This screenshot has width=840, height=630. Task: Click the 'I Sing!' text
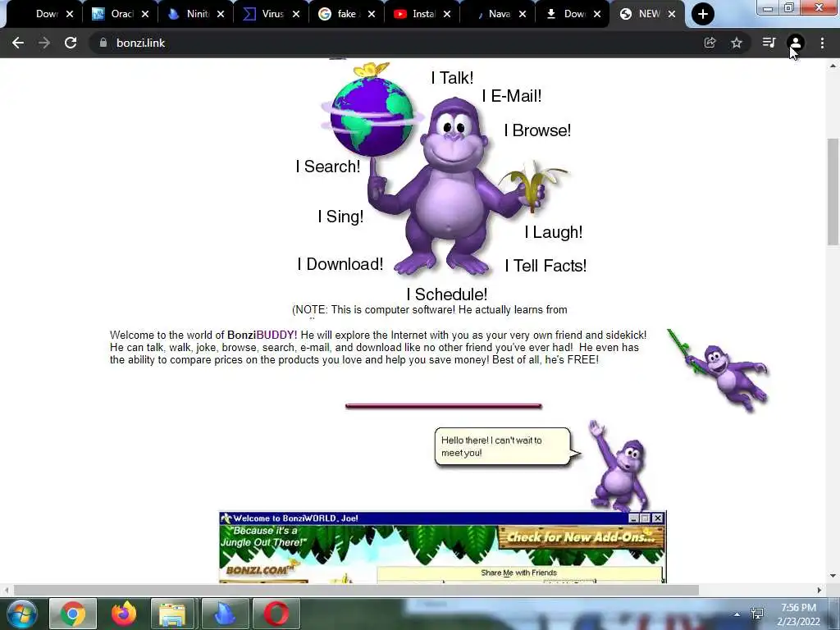pyautogui.click(x=340, y=217)
